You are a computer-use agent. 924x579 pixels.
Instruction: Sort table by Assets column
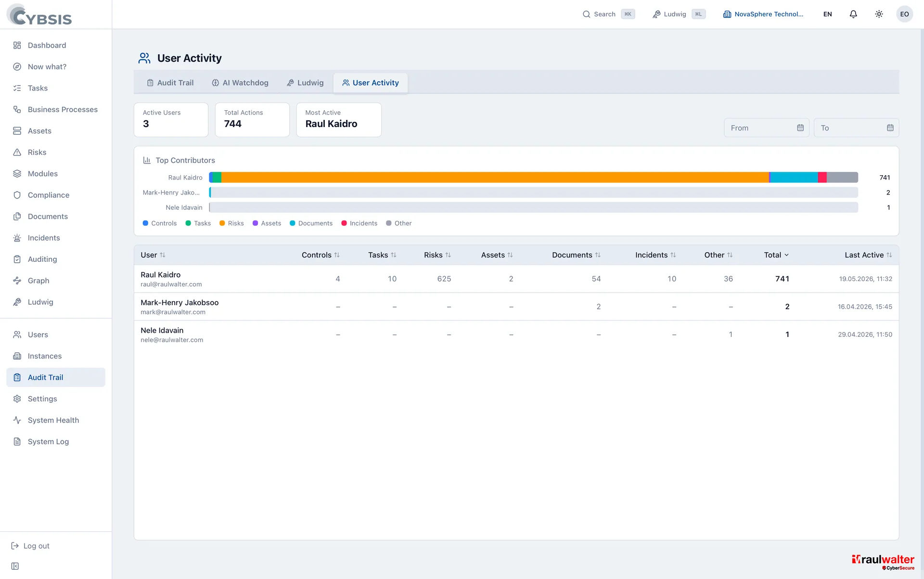point(497,255)
